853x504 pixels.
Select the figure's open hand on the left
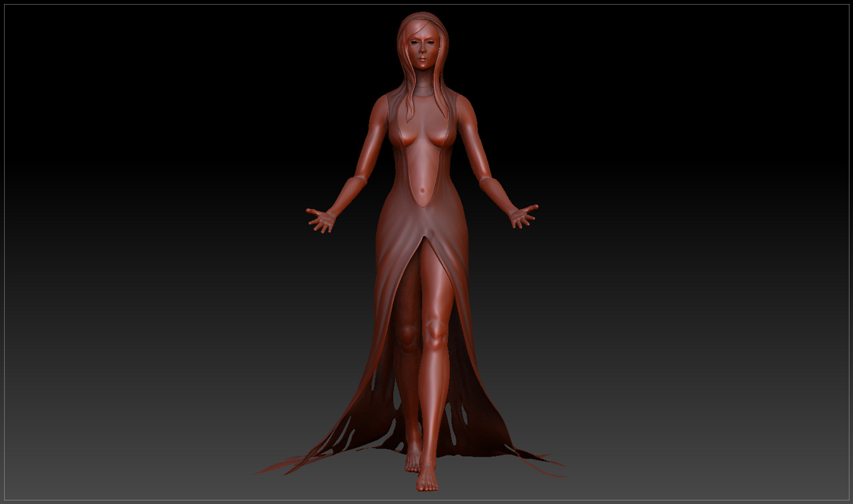tap(322, 219)
